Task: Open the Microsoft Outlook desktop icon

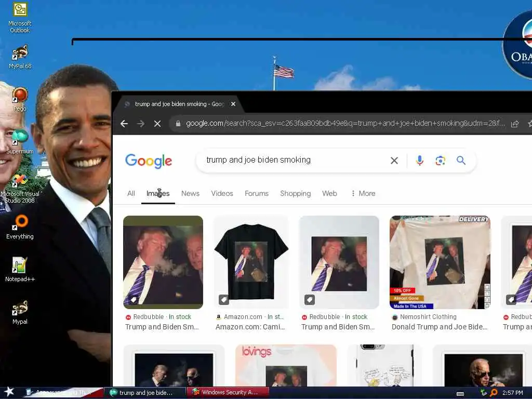Action: pyautogui.click(x=20, y=18)
